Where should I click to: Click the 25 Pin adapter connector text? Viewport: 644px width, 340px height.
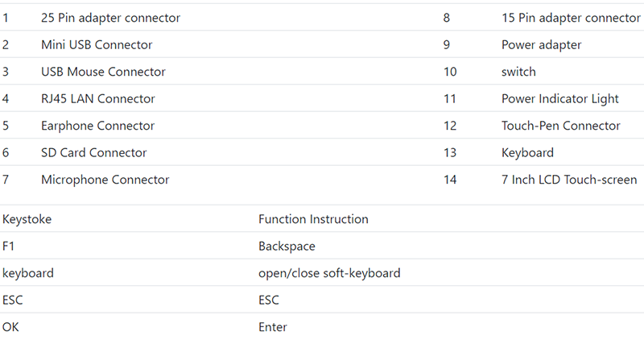click(110, 18)
